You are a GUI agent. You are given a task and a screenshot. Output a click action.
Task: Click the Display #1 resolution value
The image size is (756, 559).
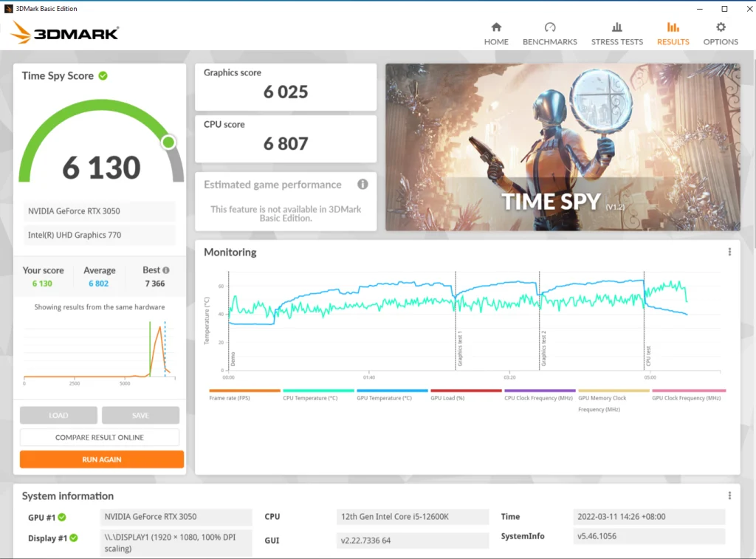[176, 543]
